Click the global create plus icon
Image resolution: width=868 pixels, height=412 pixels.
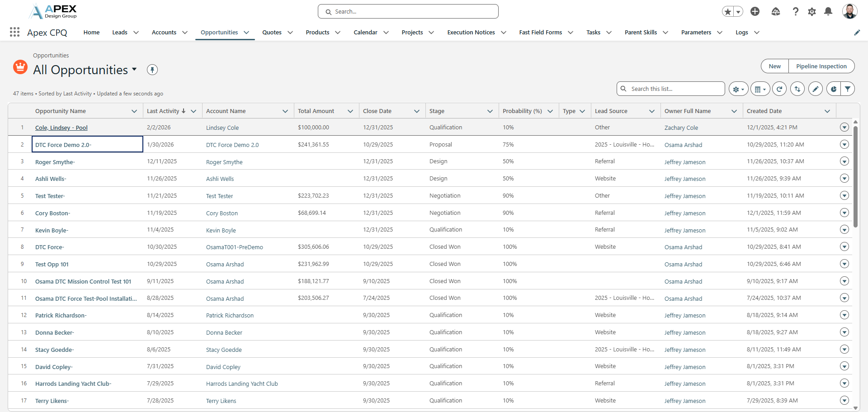tap(755, 12)
